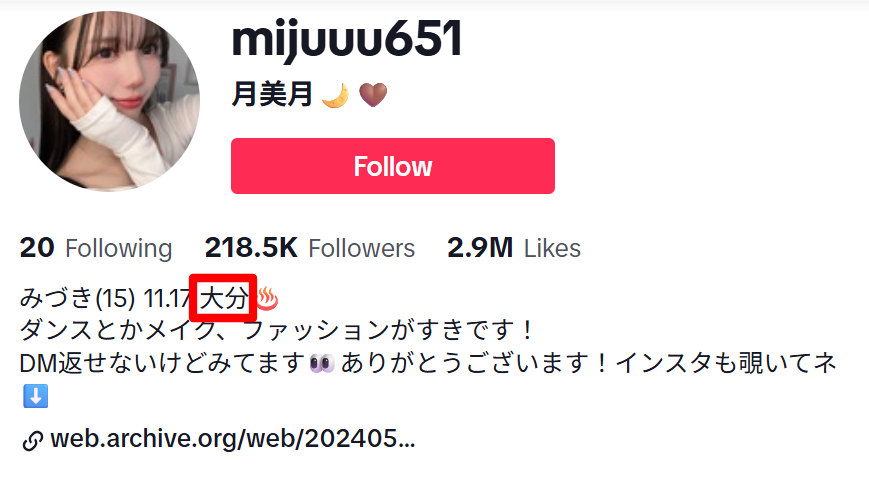
Task: Click the Followers label text
Action: point(361,248)
